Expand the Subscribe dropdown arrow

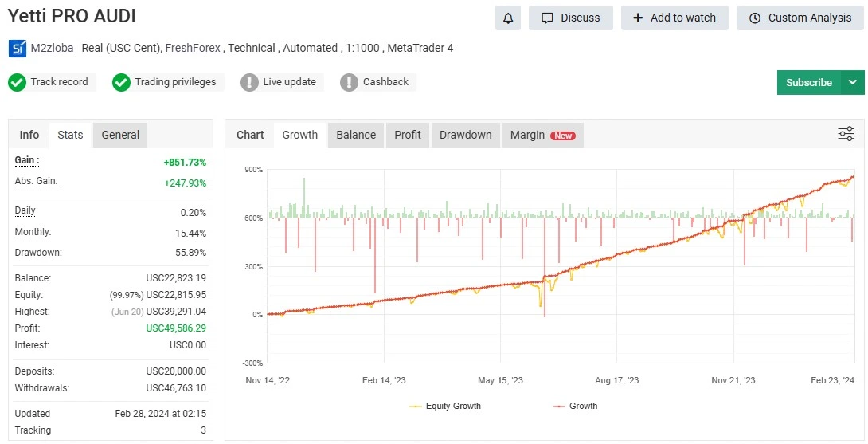[853, 82]
